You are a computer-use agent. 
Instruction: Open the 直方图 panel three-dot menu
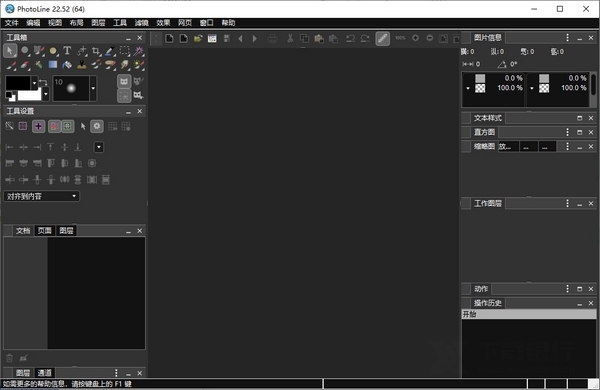point(567,132)
